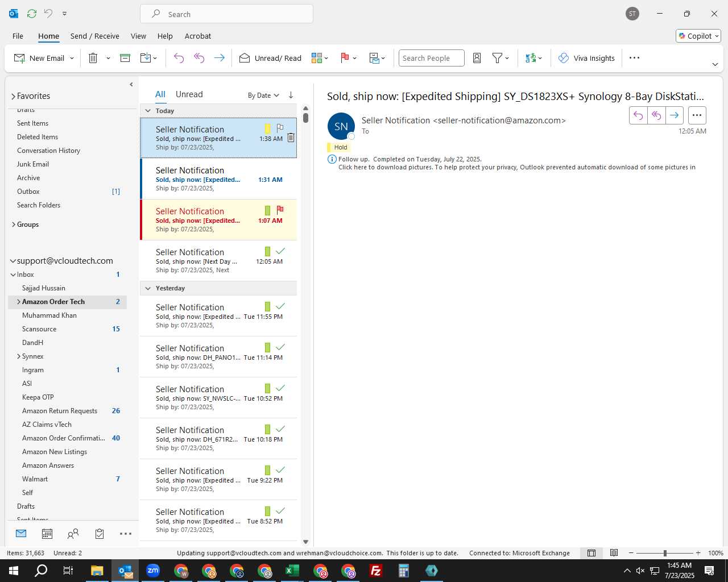Screen dimensions: 728x582
Task: Click New Email button
Action: [39, 58]
